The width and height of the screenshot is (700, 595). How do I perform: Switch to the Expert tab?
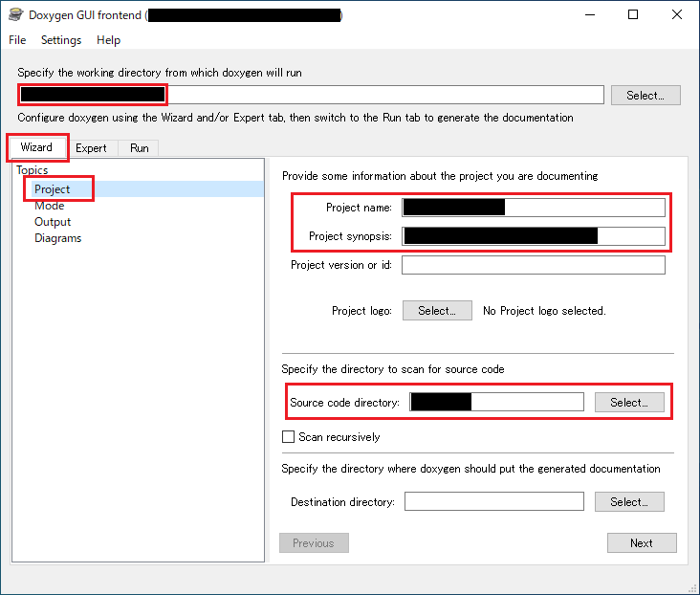pos(91,148)
